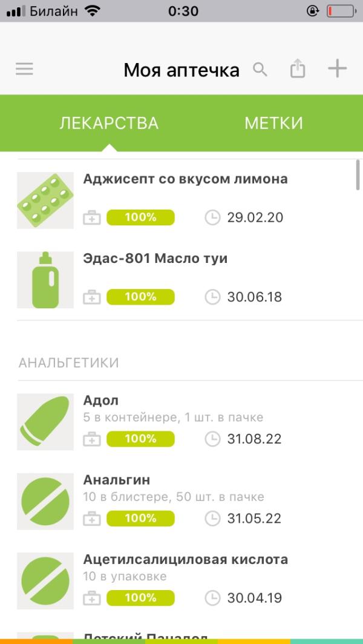The width and height of the screenshot is (363, 644).
Task: Tap the Адол suppository thumbnail
Action: (45, 422)
